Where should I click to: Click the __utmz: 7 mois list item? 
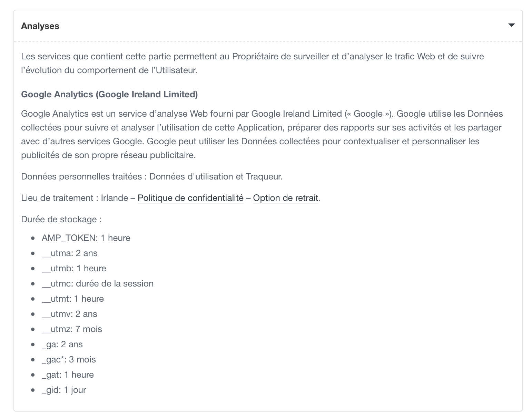tap(72, 329)
